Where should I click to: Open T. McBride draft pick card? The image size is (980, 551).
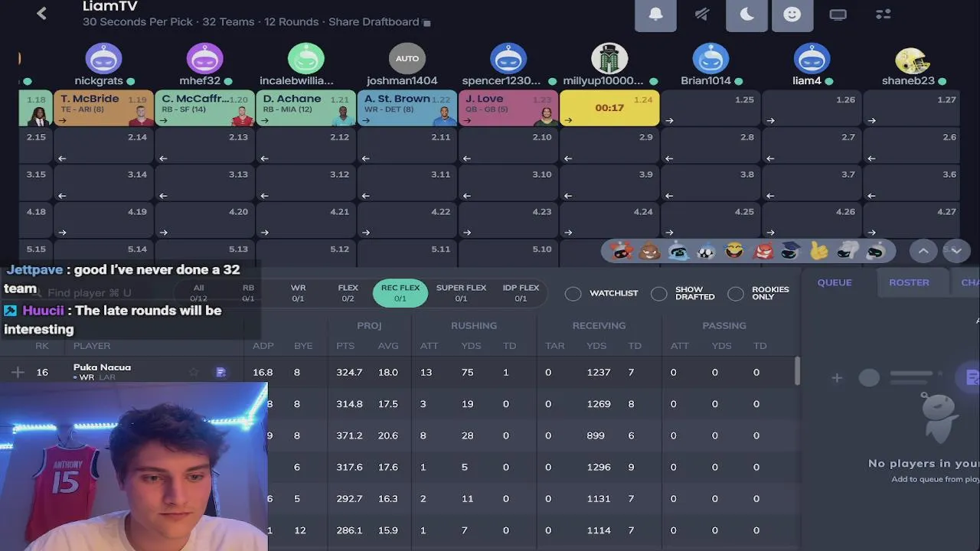tap(103, 108)
